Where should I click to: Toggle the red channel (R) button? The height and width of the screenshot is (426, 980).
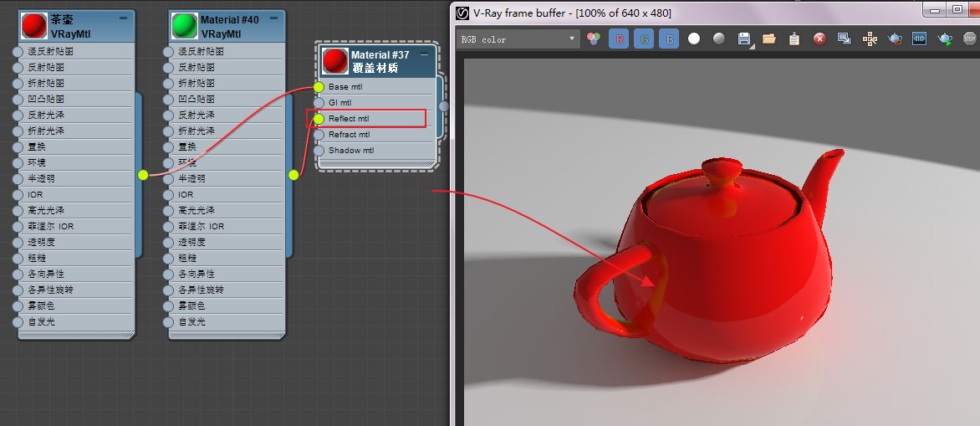(619, 38)
